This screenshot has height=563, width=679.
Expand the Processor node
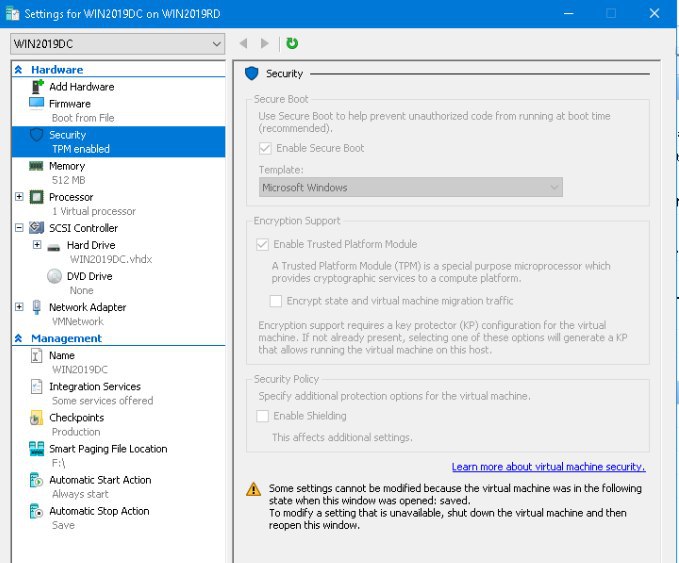pos(19,197)
